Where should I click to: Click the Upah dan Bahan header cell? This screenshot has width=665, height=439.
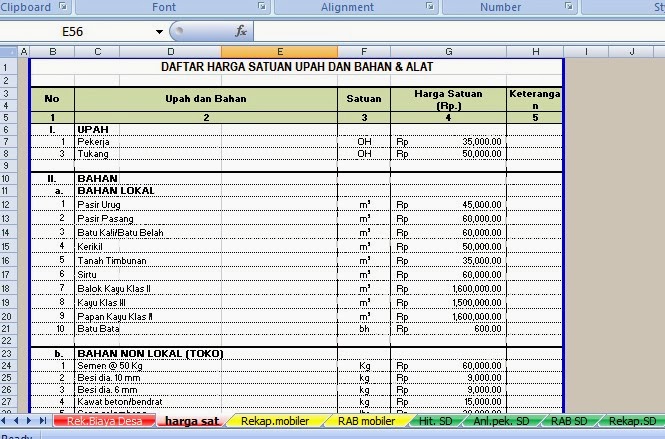(206, 99)
